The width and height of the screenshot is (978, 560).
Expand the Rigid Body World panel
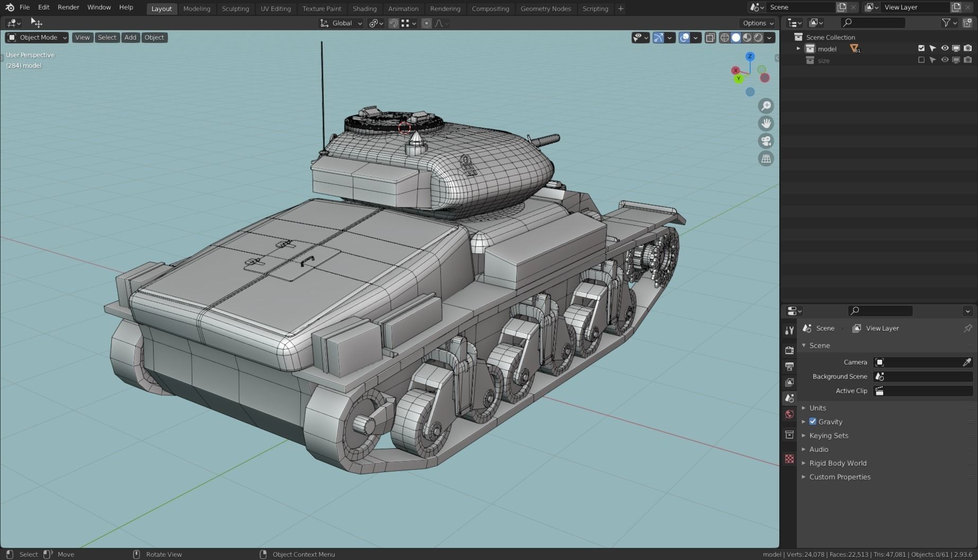(x=838, y=463)
